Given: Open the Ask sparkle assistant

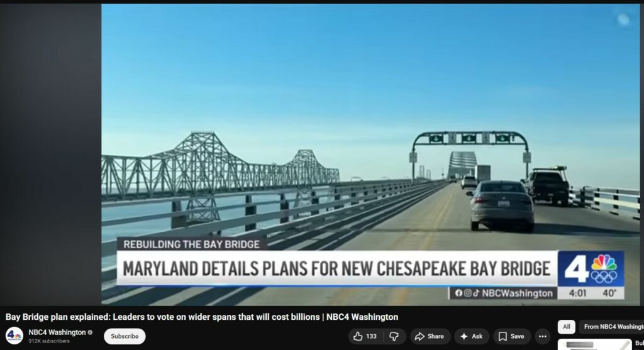Looking at the screenshot, I should coord(472,336).
